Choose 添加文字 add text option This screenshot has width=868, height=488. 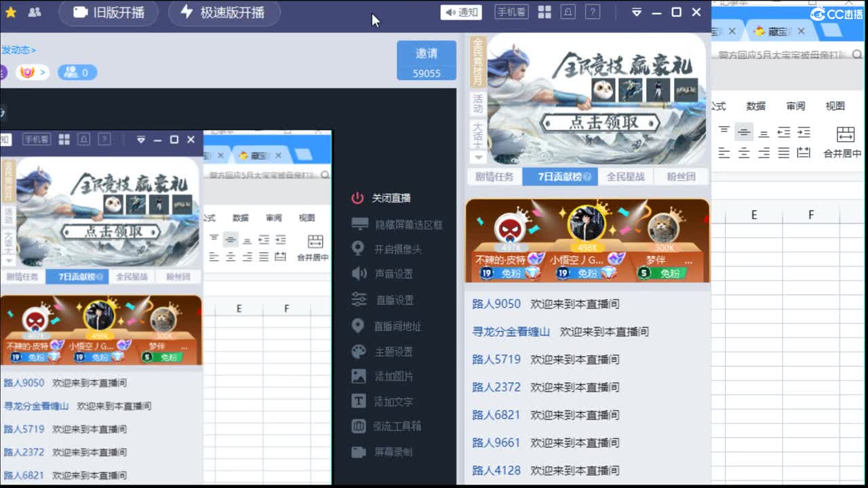pos(382,401)
